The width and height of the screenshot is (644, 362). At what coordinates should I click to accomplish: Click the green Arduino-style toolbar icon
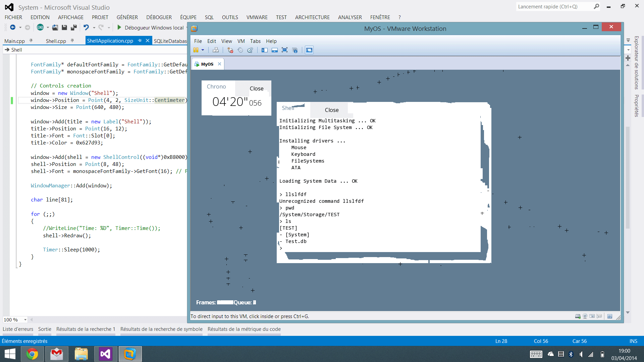pyautogui.click(x=40, y=27)
